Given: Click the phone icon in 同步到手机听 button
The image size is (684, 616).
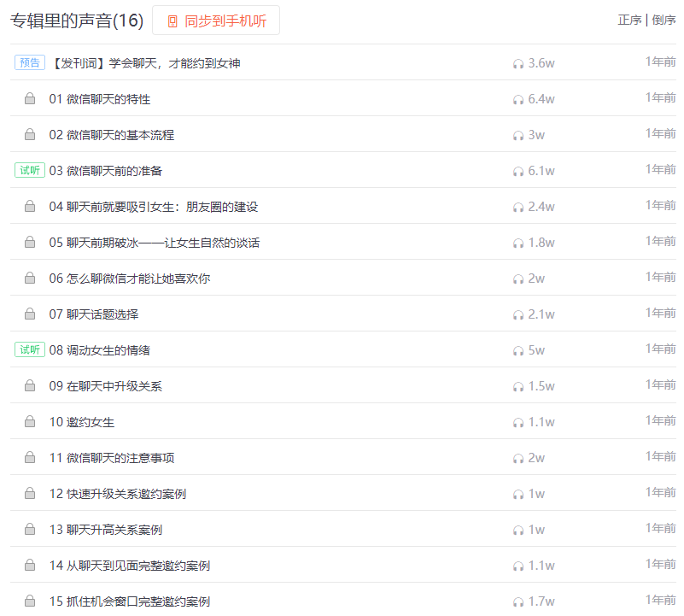Looking at the screenshot, I should point(172,21).
